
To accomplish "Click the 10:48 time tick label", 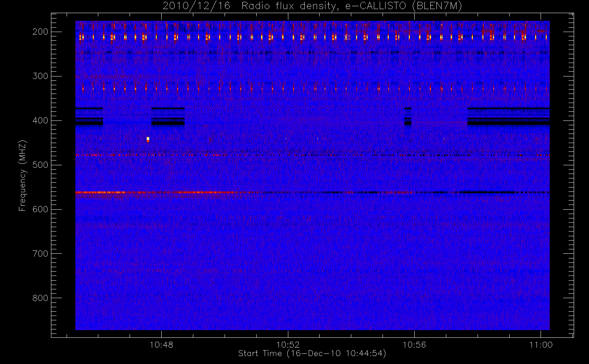I will (161, 345).
